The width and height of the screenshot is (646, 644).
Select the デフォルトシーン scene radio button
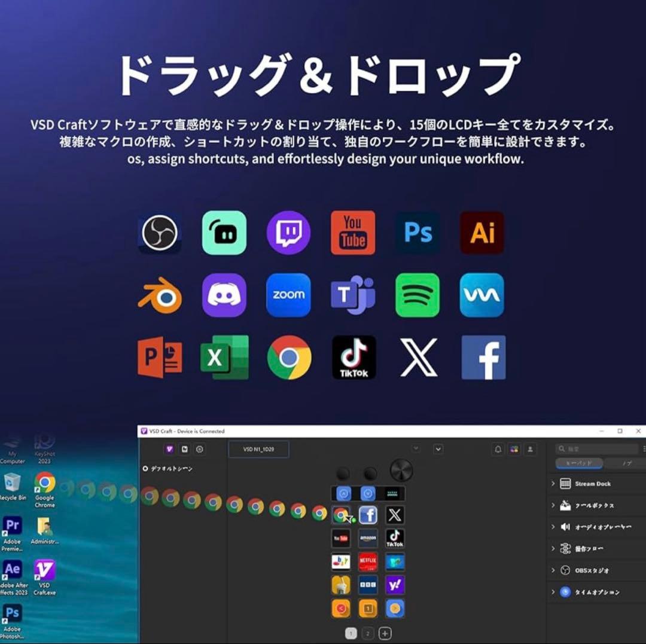(x=145, y=469)
